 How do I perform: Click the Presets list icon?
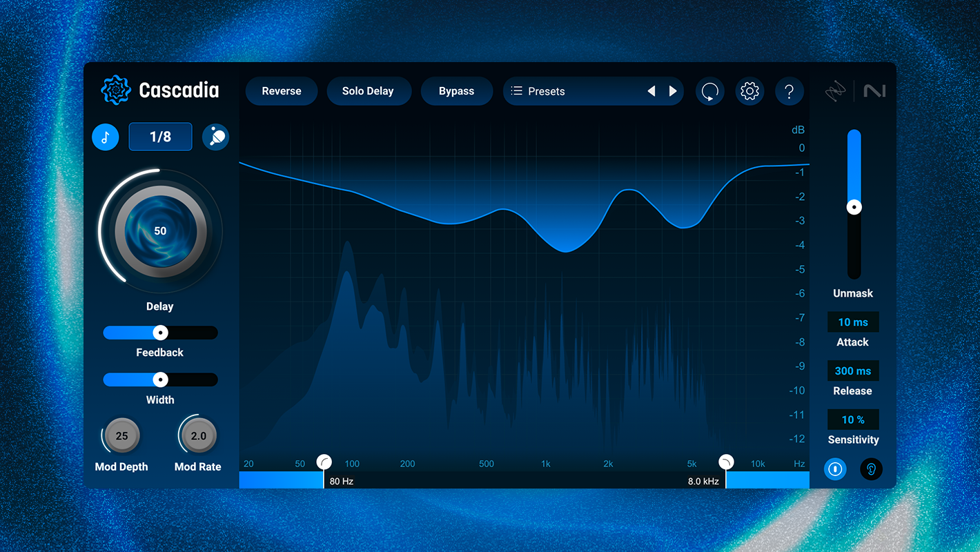coord(516,91)
